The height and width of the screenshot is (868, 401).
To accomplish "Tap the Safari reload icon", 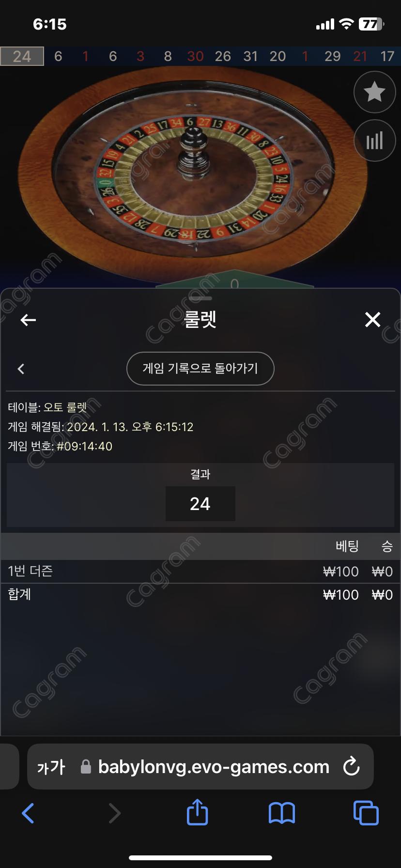I will point(351,767).
